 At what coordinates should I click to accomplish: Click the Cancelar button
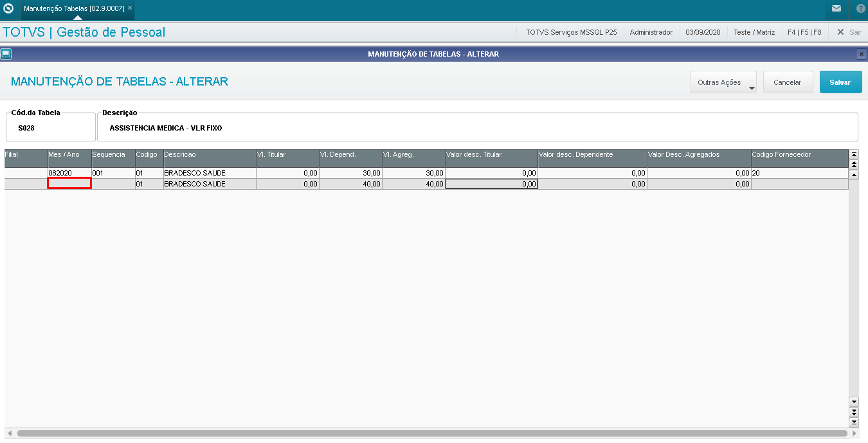(788, 82)
